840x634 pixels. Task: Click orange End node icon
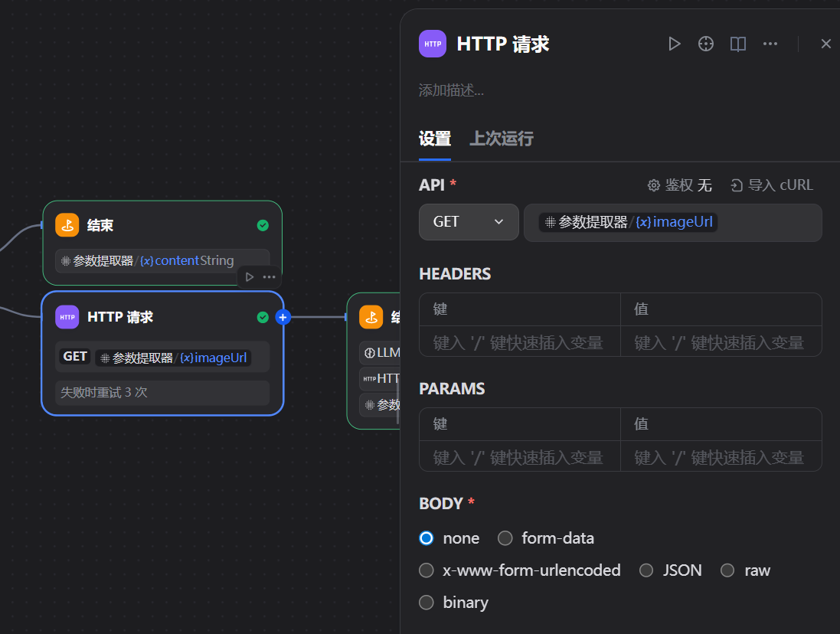tap(67, 225)
